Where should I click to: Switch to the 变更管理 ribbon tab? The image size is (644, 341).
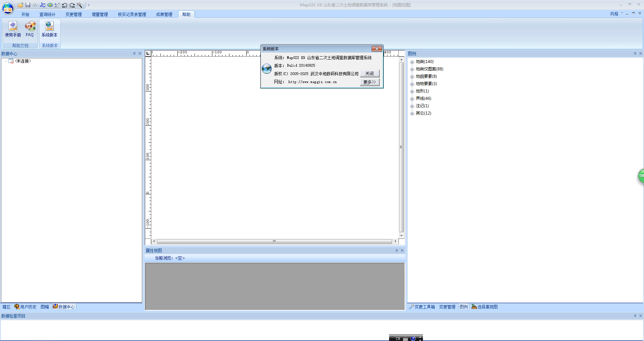click(73, 14)
